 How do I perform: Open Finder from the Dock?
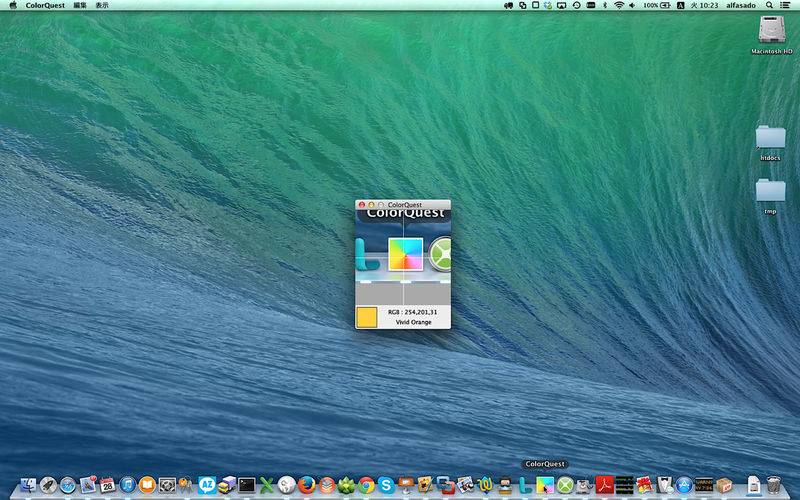pos(28,485)
